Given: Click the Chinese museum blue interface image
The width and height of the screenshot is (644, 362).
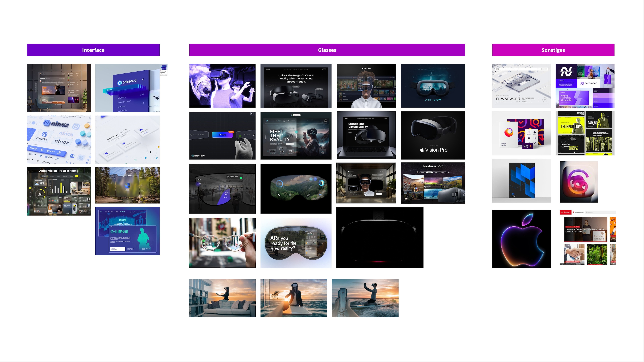Looking at the screenshot, I should point(127,231).
